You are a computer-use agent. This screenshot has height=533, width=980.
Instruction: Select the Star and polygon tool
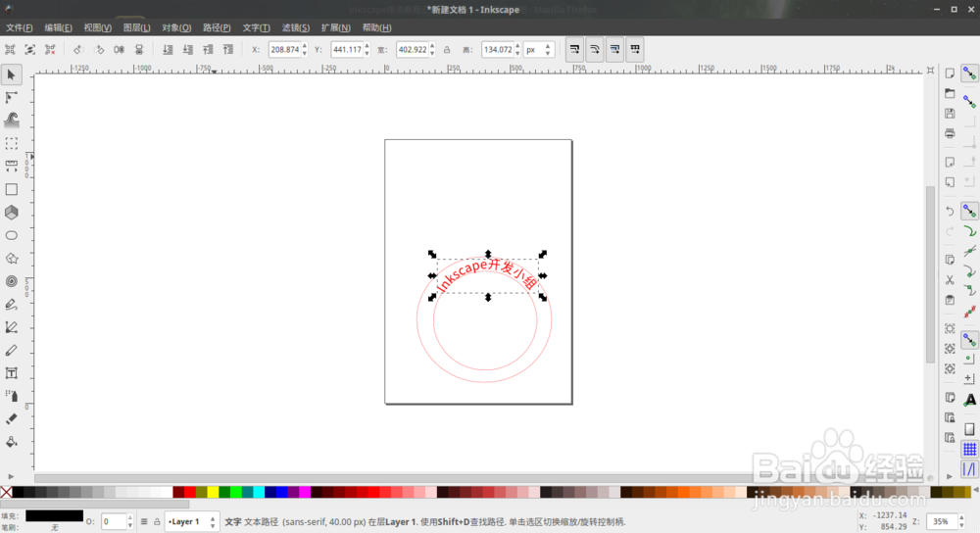[x=11, y=259]
